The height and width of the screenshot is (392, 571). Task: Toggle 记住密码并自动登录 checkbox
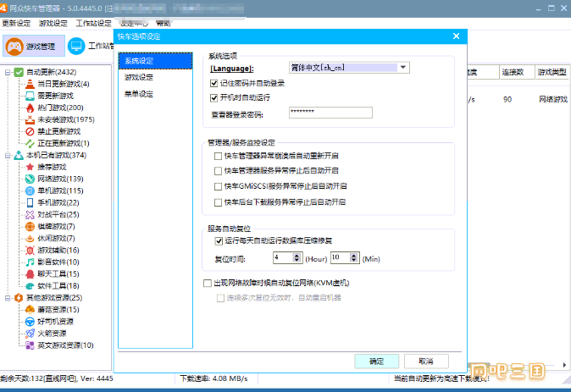(x=213, y=83)
